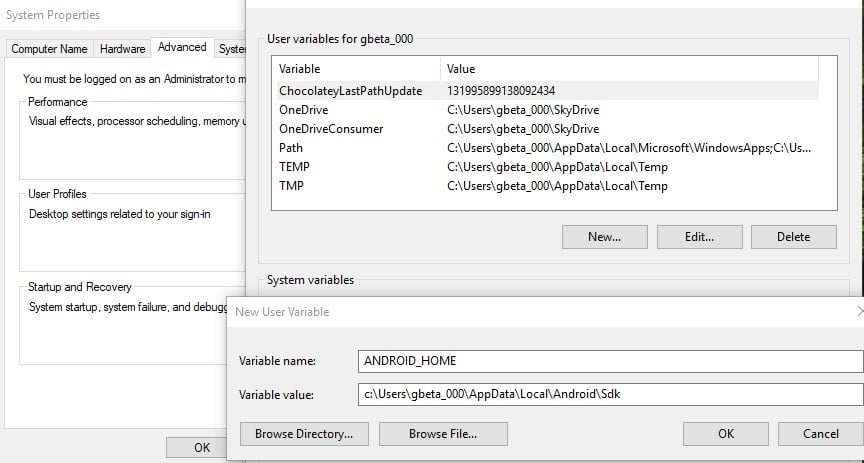864x463 pixels.
Task: Sort by the Variable column header
Action: [355, 69]
